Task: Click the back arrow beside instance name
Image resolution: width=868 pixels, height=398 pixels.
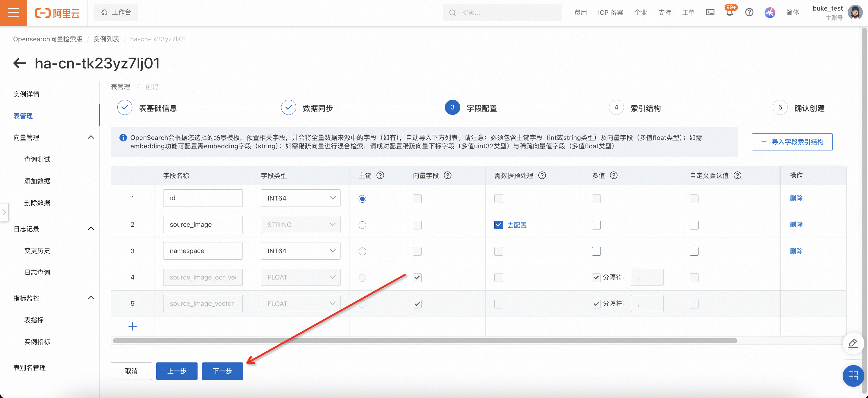Action: [x=20, y=63]
